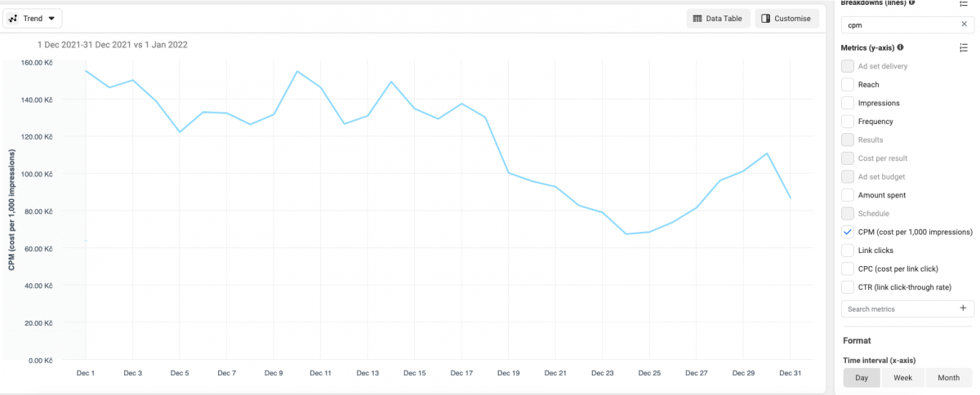Switch time interval to Week

pyautogui.click(x=902, y=378)
